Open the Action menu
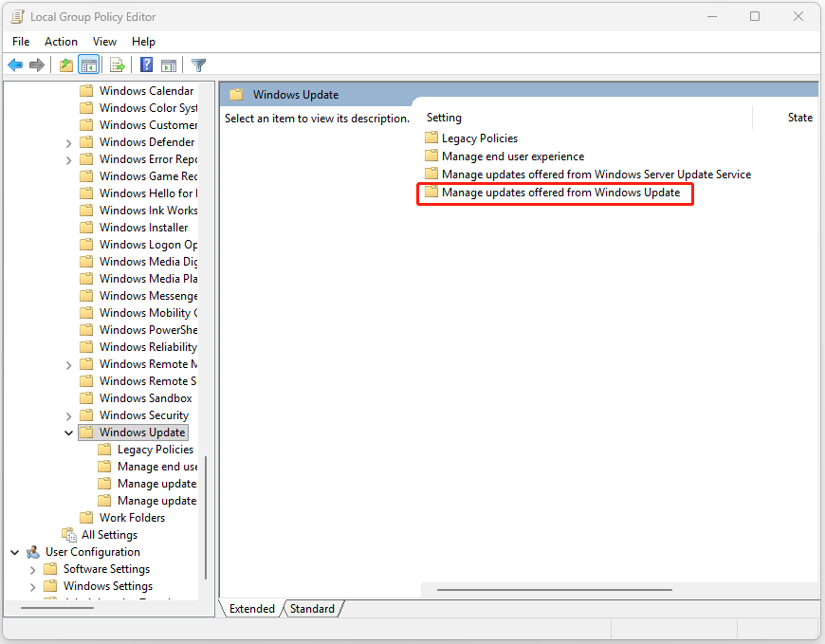Viewport: 825px width, 644px height. click(x=61, y=41)
